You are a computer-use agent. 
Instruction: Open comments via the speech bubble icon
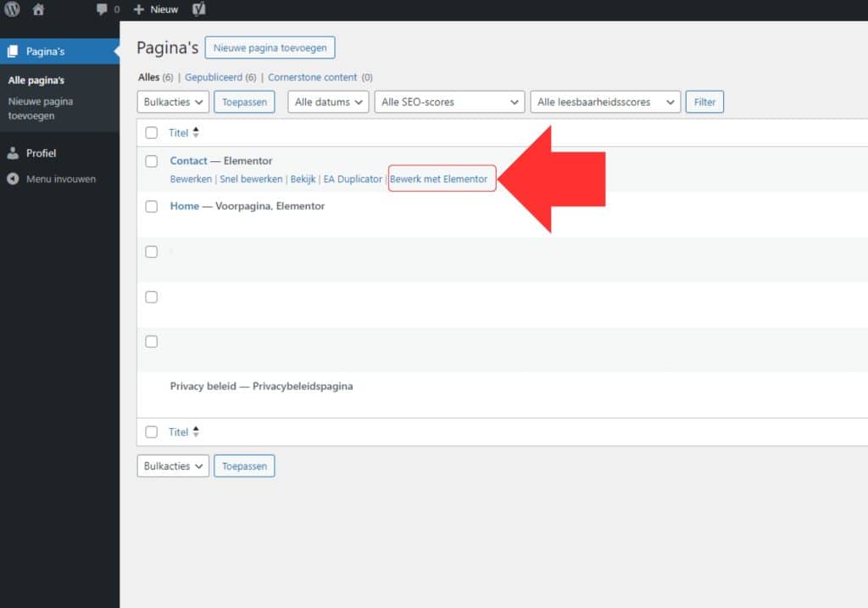(103, 9)
